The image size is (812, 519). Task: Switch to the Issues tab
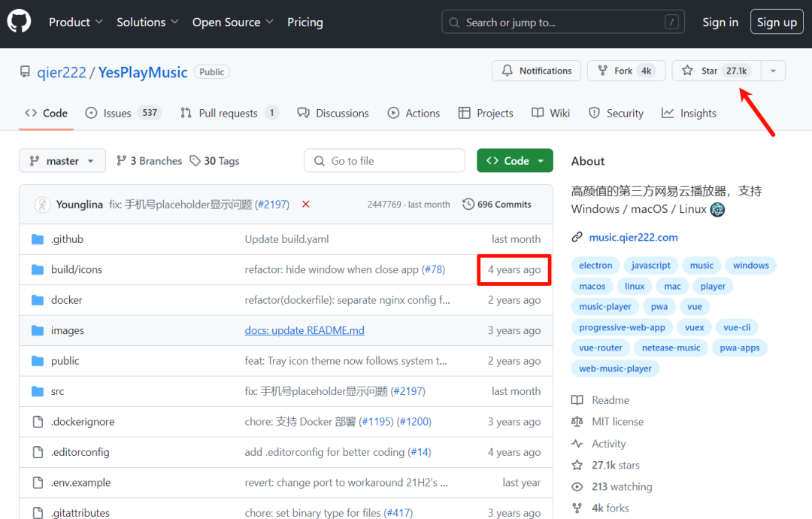123,113
